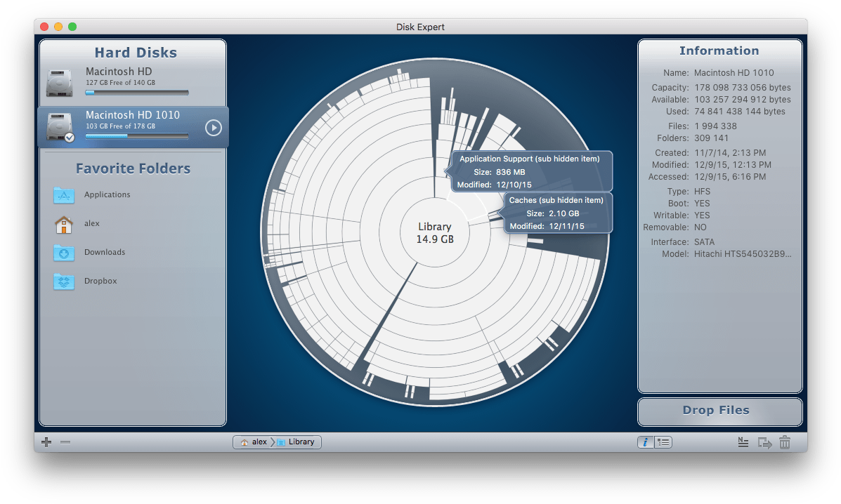Click the '103 GB Free of 178 GB' text
841x504 pixels.
121,126
